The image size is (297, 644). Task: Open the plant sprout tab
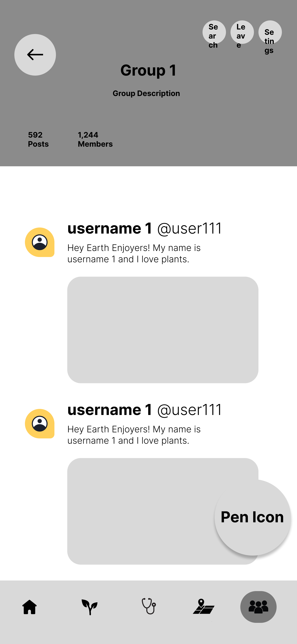[90, 607]
